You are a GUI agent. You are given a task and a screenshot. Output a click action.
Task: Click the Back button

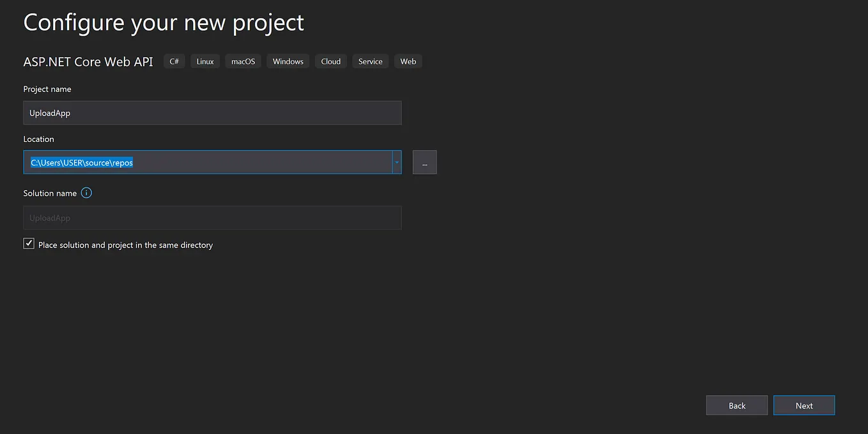pyautogui.click(x=736, y=405)
